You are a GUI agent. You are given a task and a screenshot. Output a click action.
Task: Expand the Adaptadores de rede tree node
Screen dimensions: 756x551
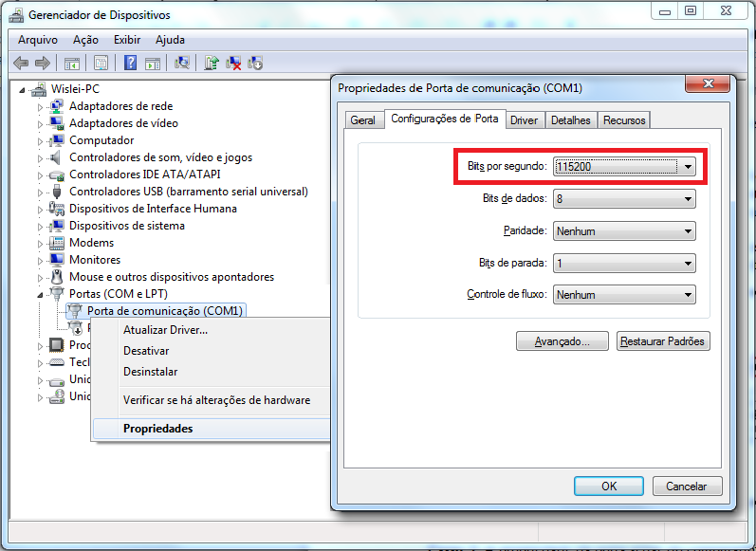(x=41, y=106)
